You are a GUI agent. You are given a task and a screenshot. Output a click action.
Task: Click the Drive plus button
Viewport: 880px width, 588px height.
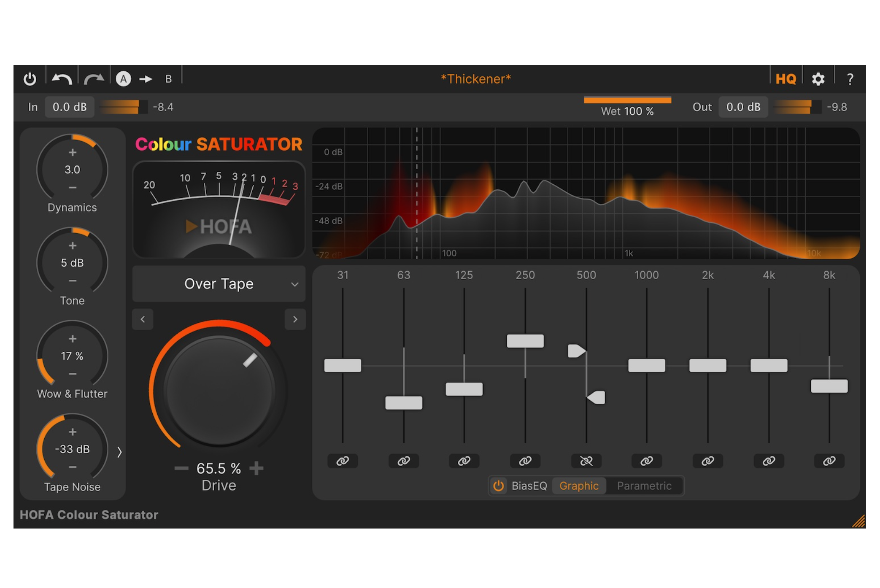point(256,468)
